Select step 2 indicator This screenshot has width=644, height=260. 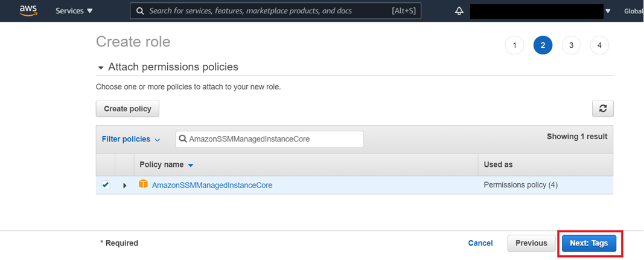click(543, 46)
